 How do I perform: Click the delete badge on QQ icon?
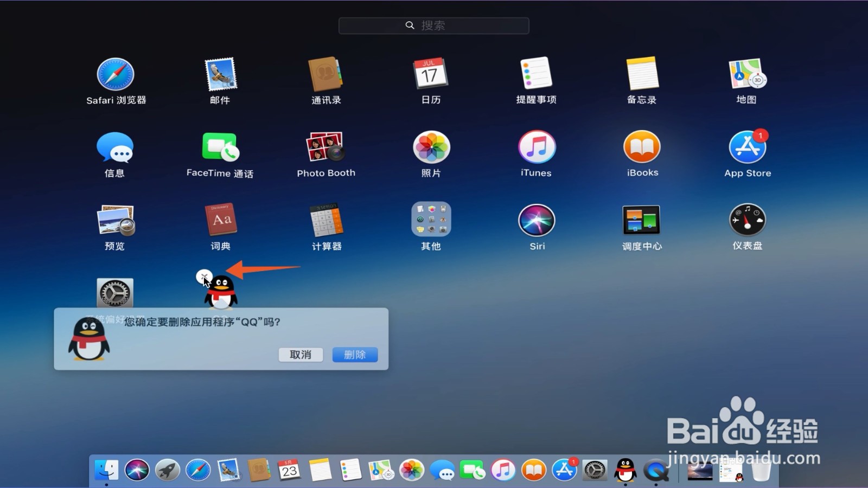(204, 277)
